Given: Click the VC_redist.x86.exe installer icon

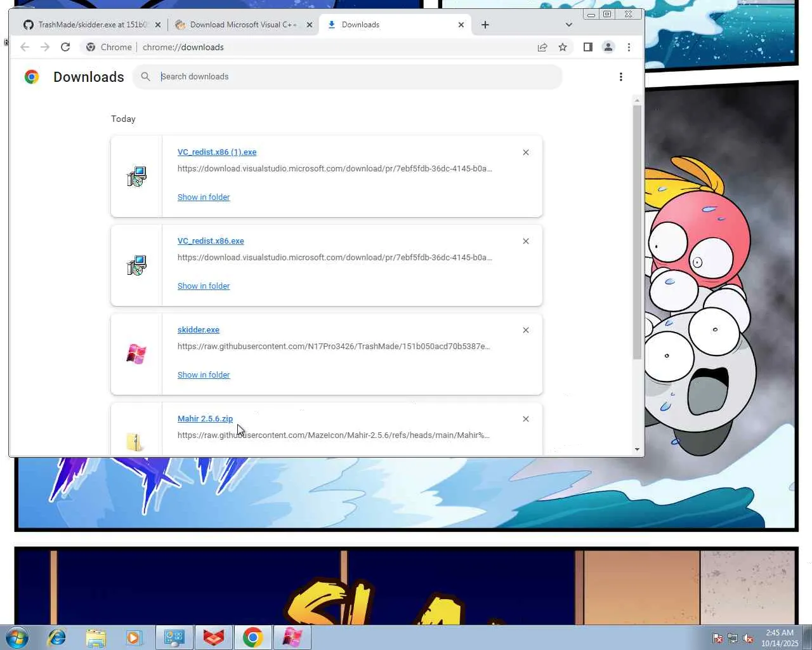Looking at the screenshot, I should pyautogui.click(x=136, y=265).
